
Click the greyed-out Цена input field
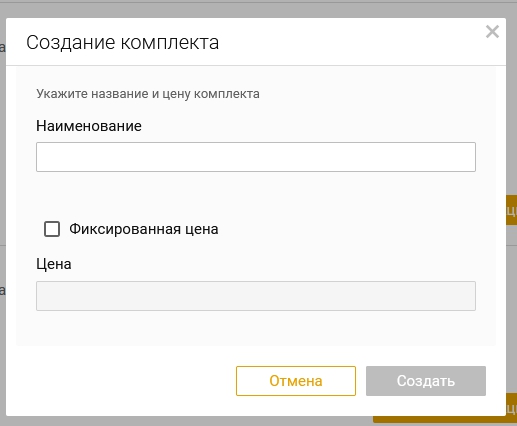tap(256, 296)
